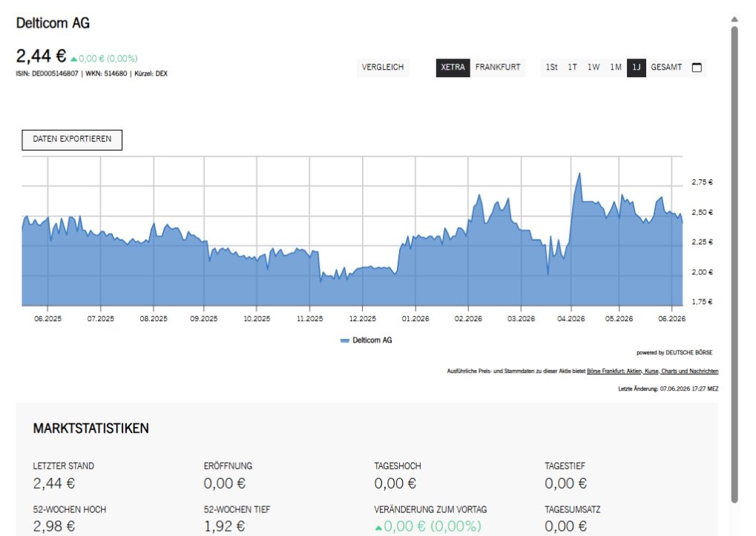756x536 pixels.
Task: Click the 01.2026 x-axis label
Action: click(415, 319)
